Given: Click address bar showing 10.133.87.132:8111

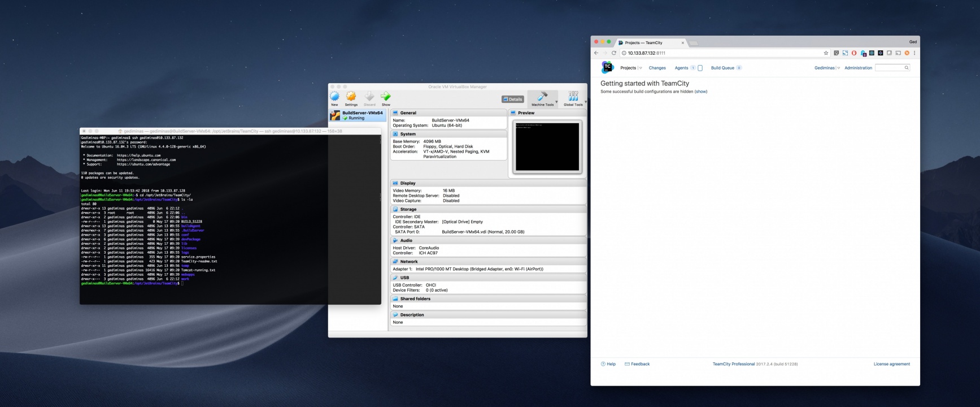Looking at the screenshot, I should (x=725, y=53).
